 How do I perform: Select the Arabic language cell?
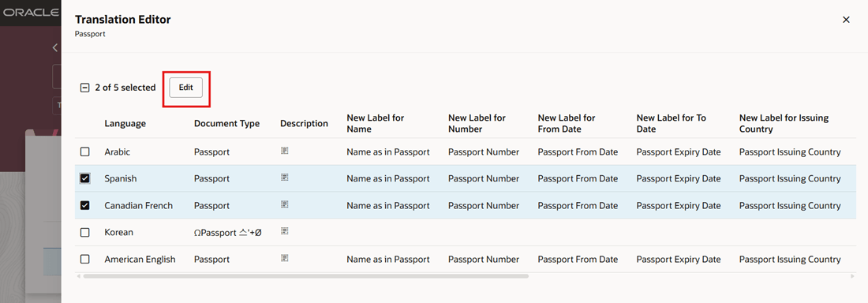(118, 151)
